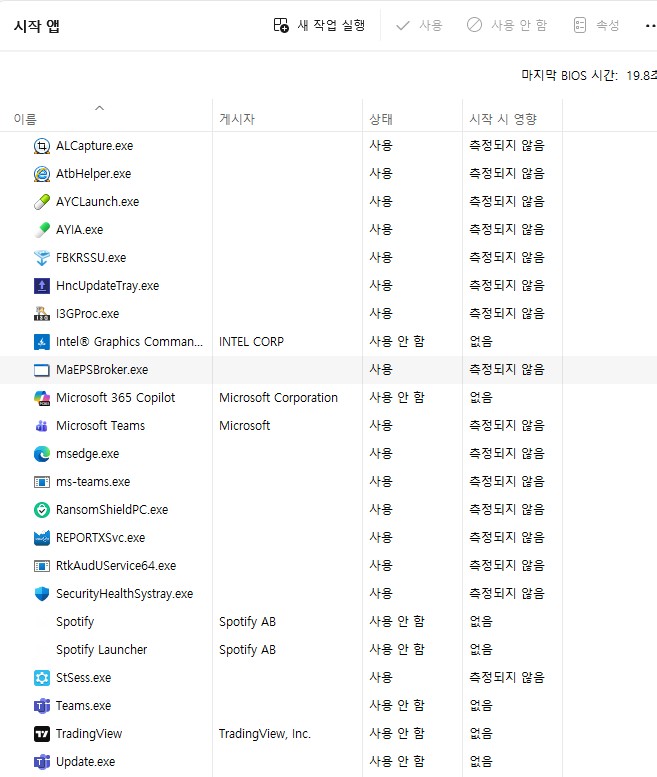The width and height of the screenshot is (657, 777).
Task: Click INTEL CORP publisher cell
Action: [x=251, y=342]
